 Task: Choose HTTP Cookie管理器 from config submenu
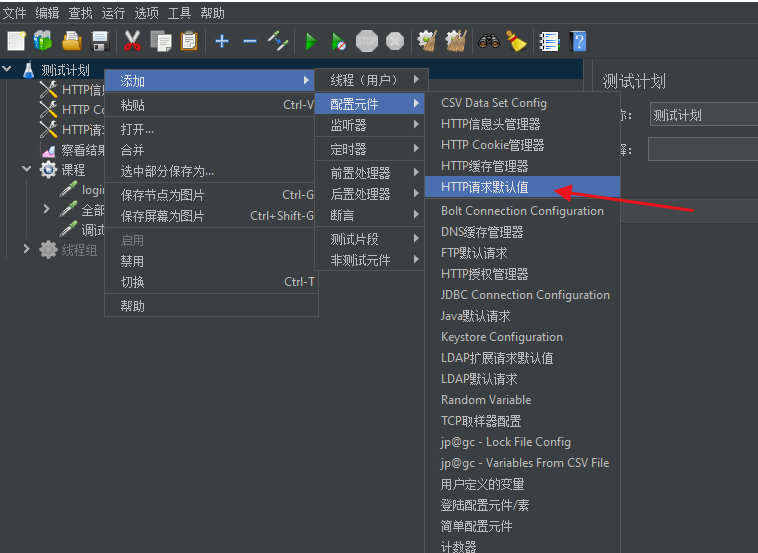(x=522, y=145)
